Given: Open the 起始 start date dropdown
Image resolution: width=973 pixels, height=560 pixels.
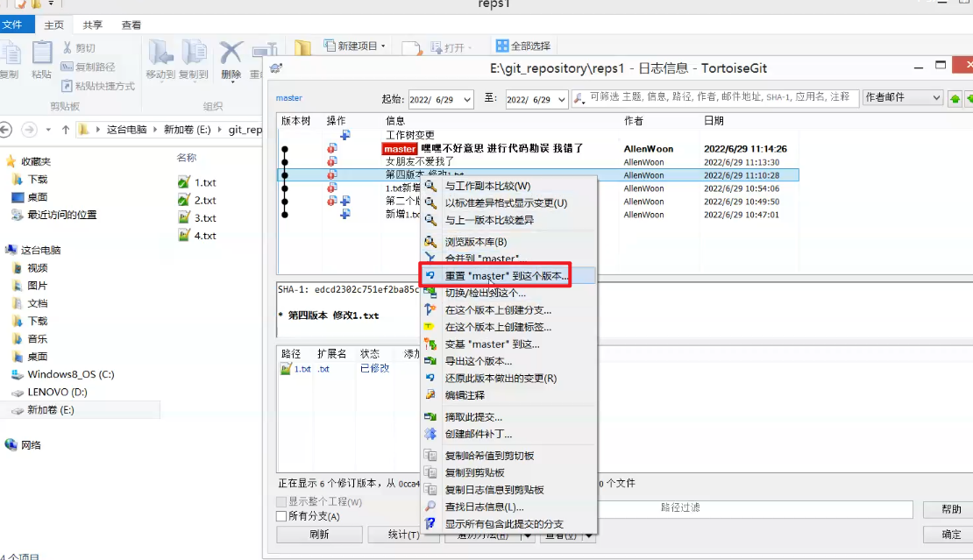Looking at the screenshot, I should tap(466, 99).
